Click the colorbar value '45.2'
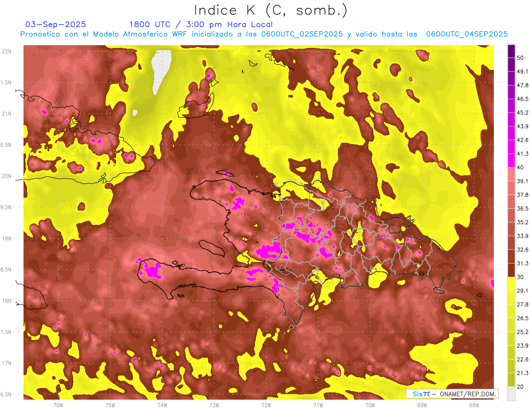532x411 pixels. 522,113
